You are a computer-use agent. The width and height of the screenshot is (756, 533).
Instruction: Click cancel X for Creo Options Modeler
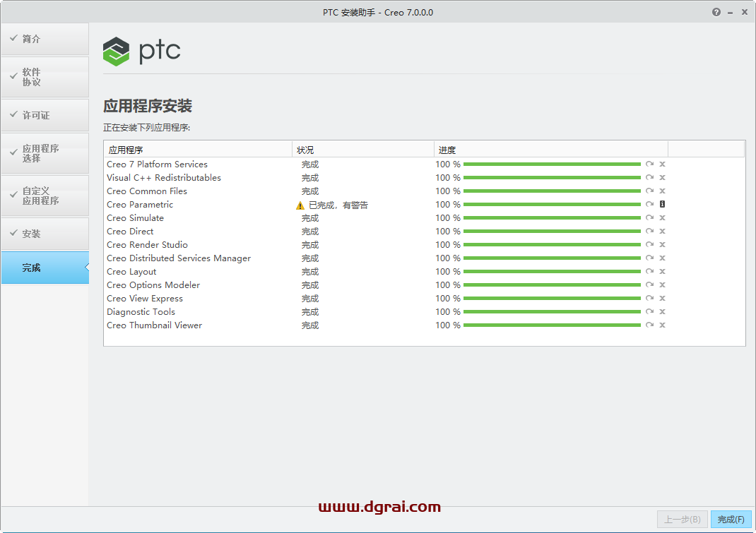coord(663,285)
